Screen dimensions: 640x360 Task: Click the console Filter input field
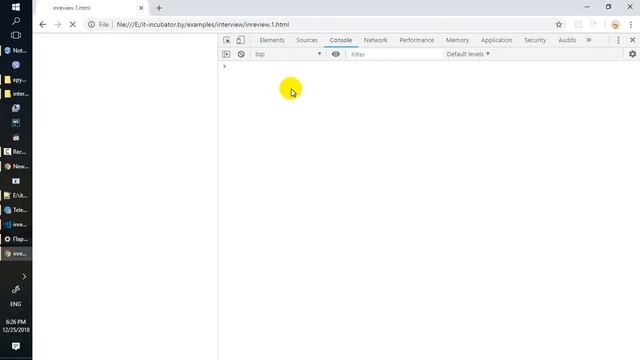[394, 54]
